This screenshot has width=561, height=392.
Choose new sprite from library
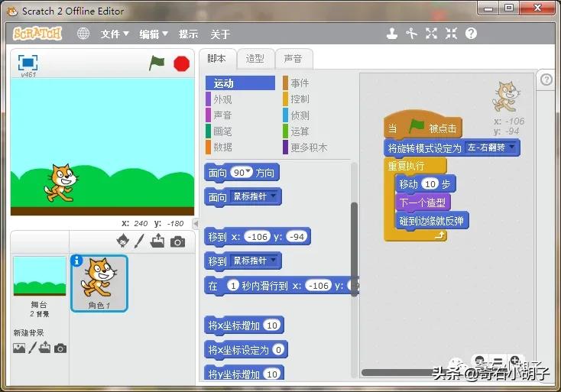[x=123, y=241]
